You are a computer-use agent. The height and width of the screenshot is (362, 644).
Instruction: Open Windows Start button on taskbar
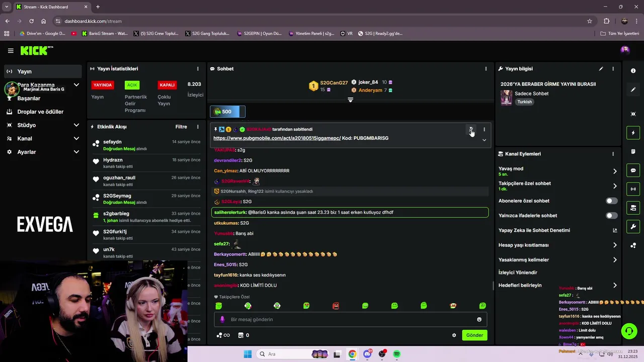(x=248, y=354)
